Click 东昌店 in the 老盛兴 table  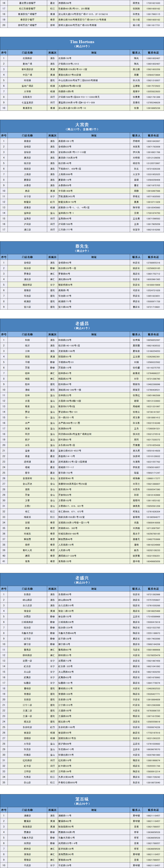(x=27, y=594)
